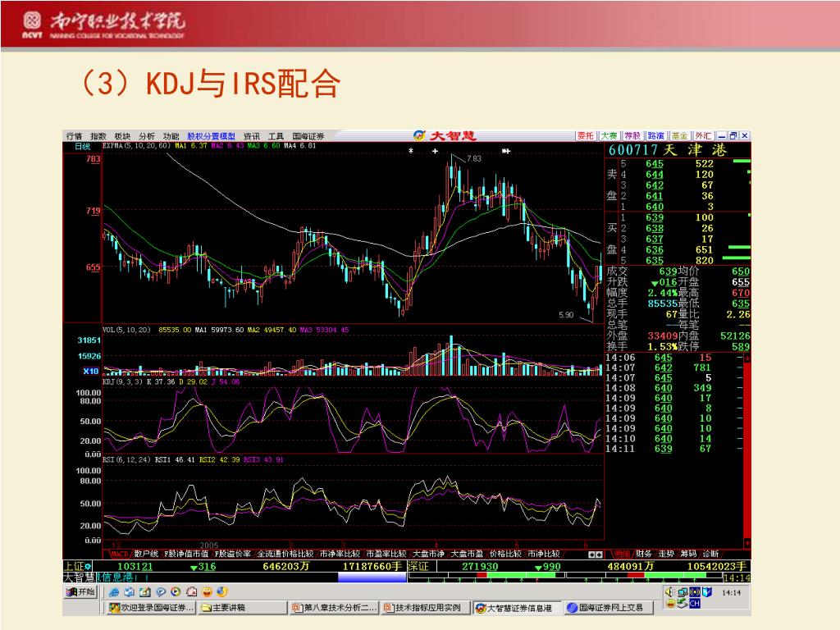Viewport: 840px width, 630px height.
Task: Open the 资讯 menu
Action: tap(252, 136)
